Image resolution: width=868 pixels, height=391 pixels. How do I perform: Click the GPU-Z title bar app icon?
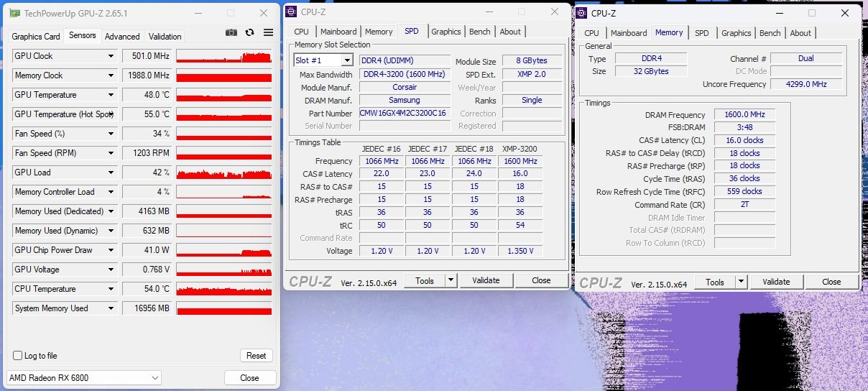coord(14,13)
